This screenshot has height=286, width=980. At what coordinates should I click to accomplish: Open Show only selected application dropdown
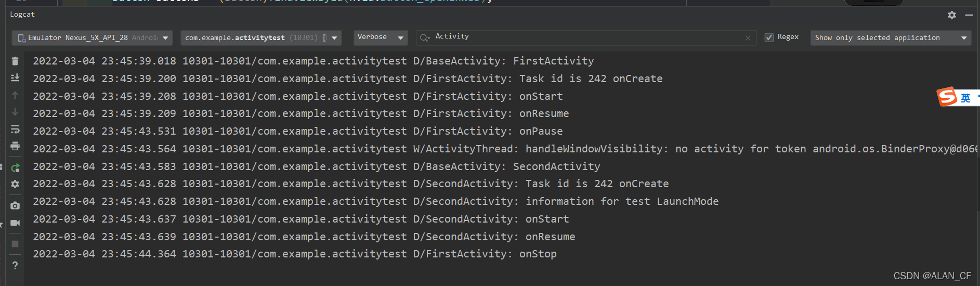coord(891,37)
